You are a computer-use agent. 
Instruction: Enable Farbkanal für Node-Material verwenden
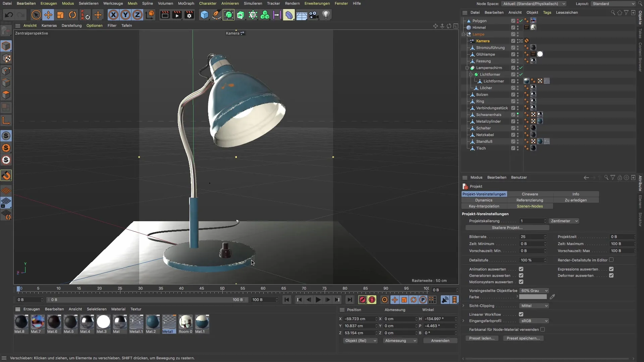542,329
